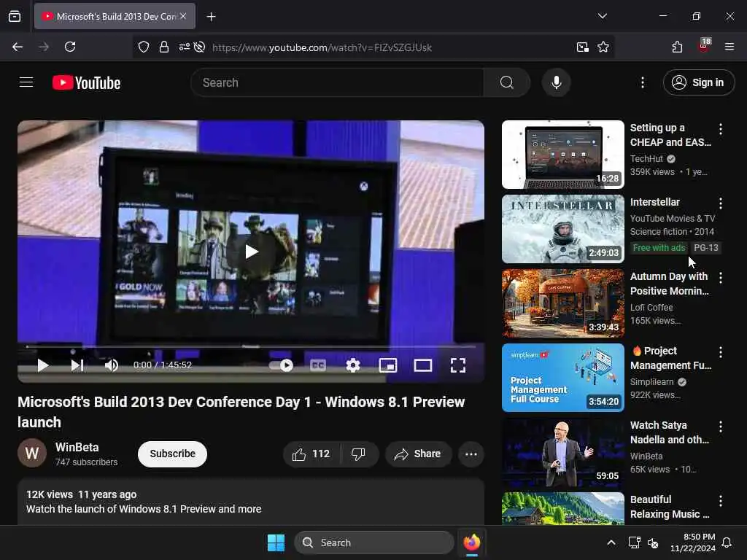747x560 pixels.
Task: Open Firefox extensions puzzle icon
Action: (x=677, y=47)
